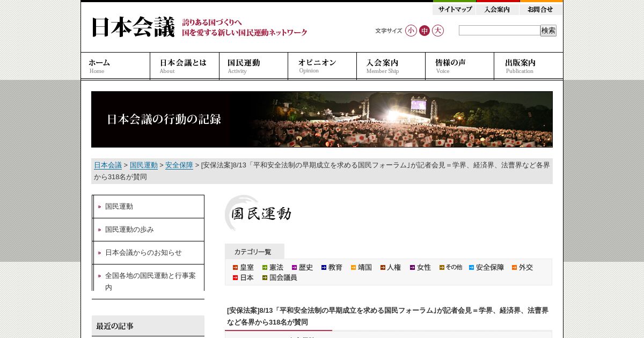Viewport: 644px width, 338px height.
Task: Go to ホーム Home menu
Action: click(x=115, y=66)
